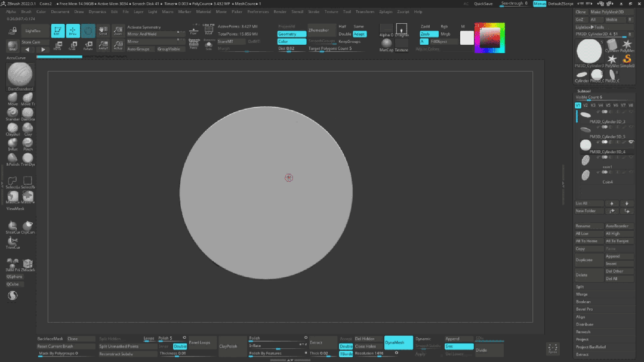Click the LightBox button
This screenshot has width=644, height=362.
[x=33, y=31]
